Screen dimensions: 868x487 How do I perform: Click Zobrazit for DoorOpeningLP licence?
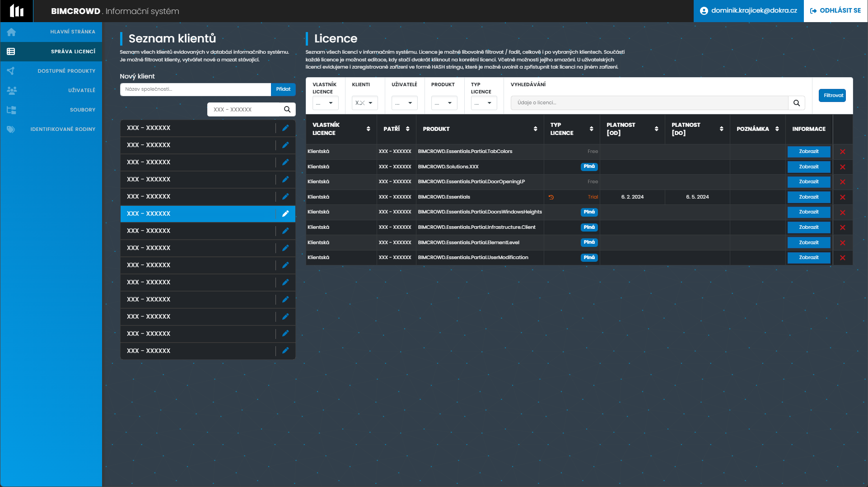[x=809, y=182]
